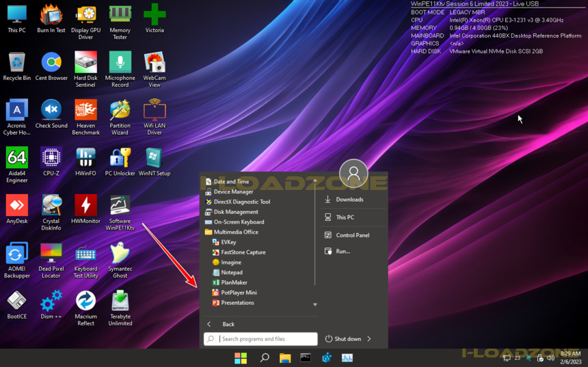
Task: Launch AOMEI Backupper shortcut
Action: (x=17, y=260)
